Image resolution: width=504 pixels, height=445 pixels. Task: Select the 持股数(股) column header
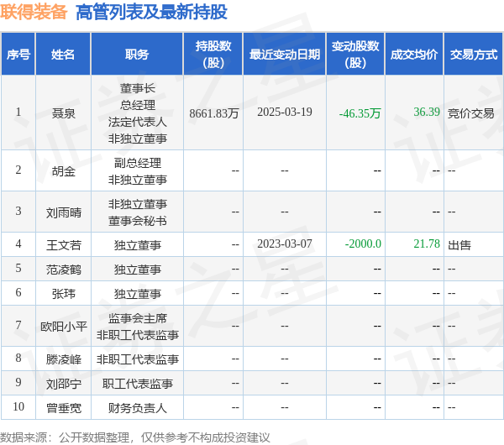pyautogui.click(x=213, y=54)
